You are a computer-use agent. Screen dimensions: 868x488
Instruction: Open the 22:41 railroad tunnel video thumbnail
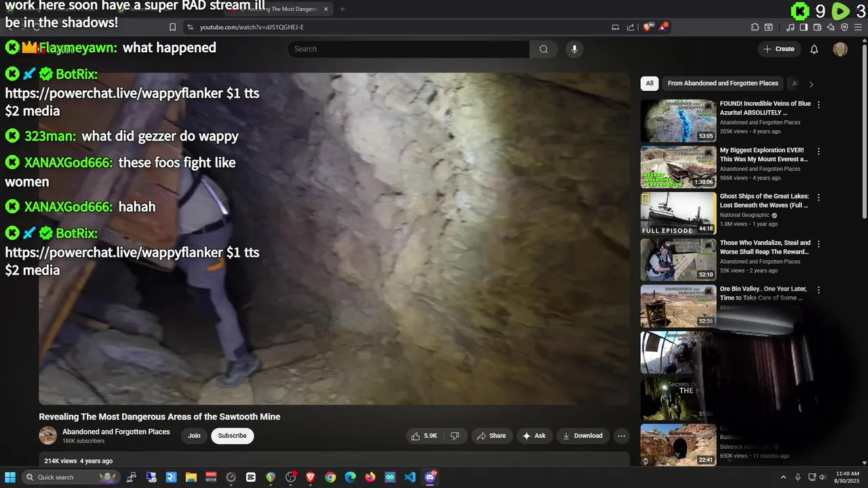[x=678, y=445]
